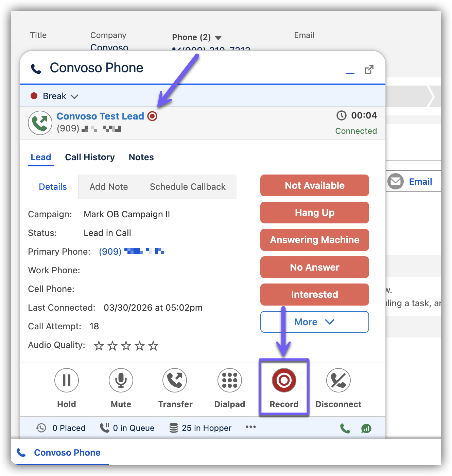Click the green phone icon in footer
Image resolution: width=452 pixels, height=476 pixels.
345,428
